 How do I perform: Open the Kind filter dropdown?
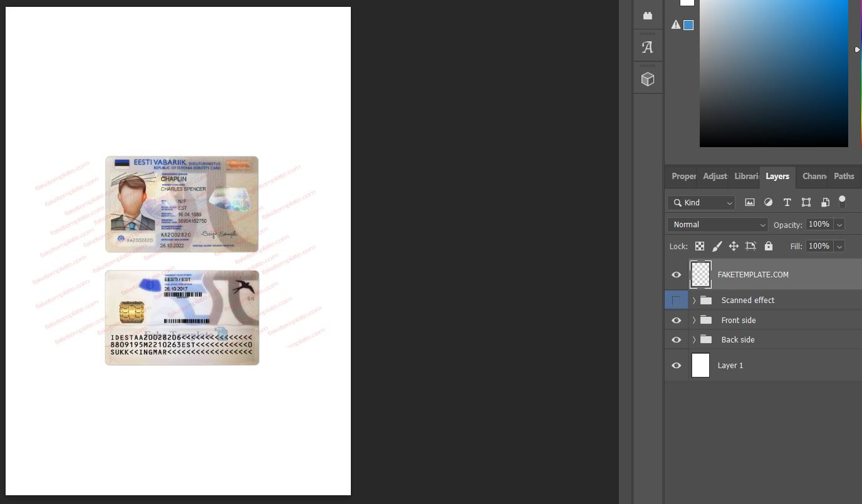701,202
